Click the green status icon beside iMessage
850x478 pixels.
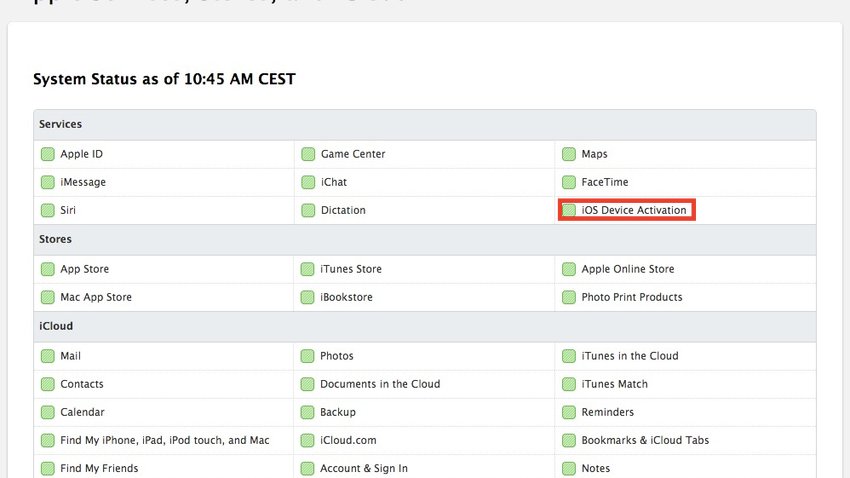pos(48,182)
